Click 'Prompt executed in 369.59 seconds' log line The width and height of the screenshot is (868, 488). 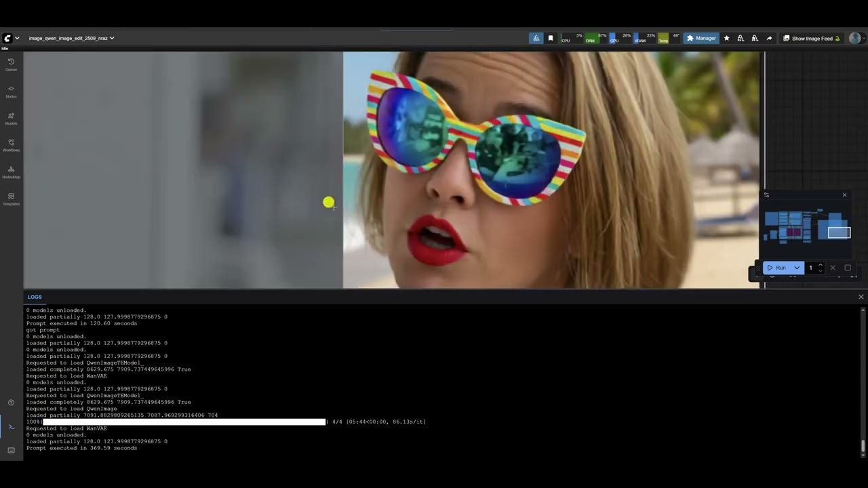pos(81,448)
